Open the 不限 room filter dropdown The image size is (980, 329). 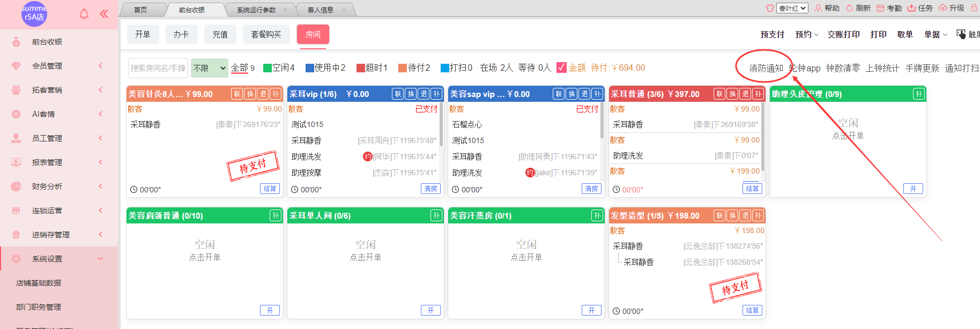[x=209, y=68]
